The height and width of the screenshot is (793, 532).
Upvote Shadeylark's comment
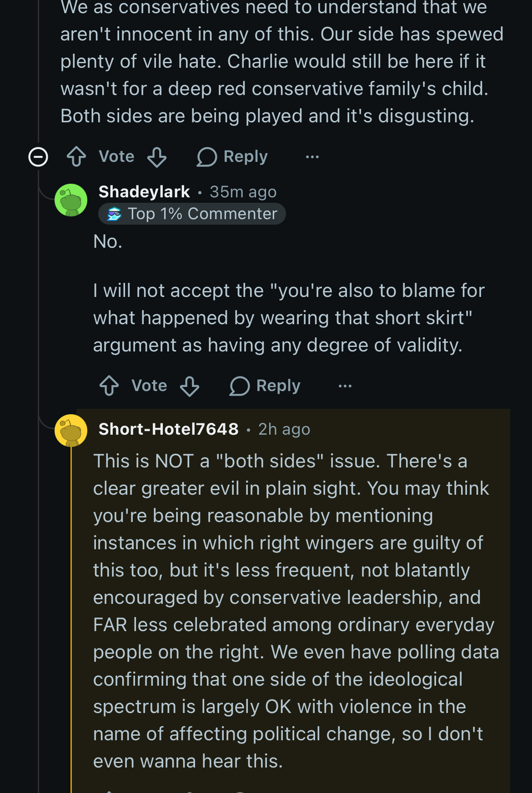point(109,386)
